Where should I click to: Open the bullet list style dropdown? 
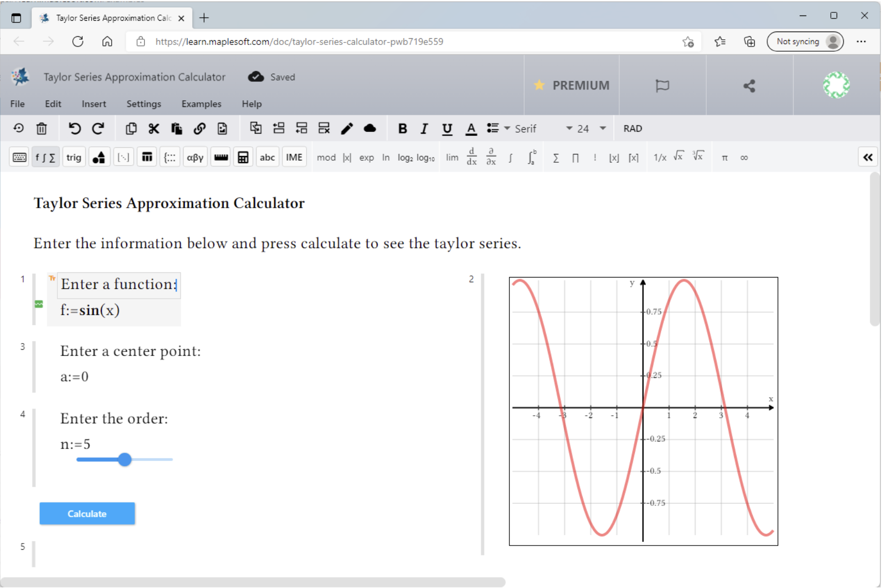498,128
